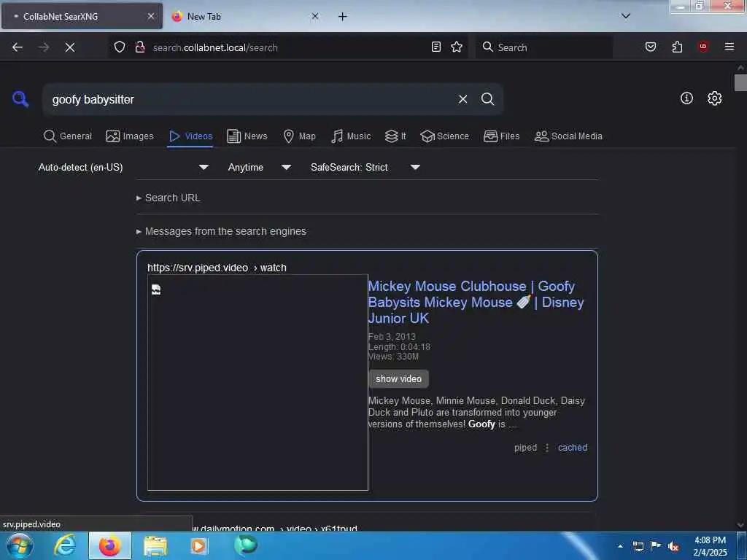Open the Music category
This screenshot has width=747, height=560.
pyautogui.click(x=351, y=136)
